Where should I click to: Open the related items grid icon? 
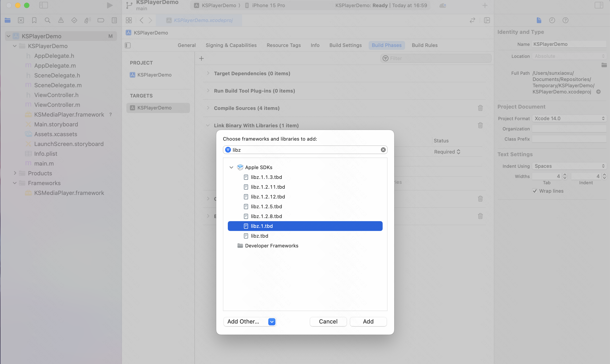coord(129,20)
